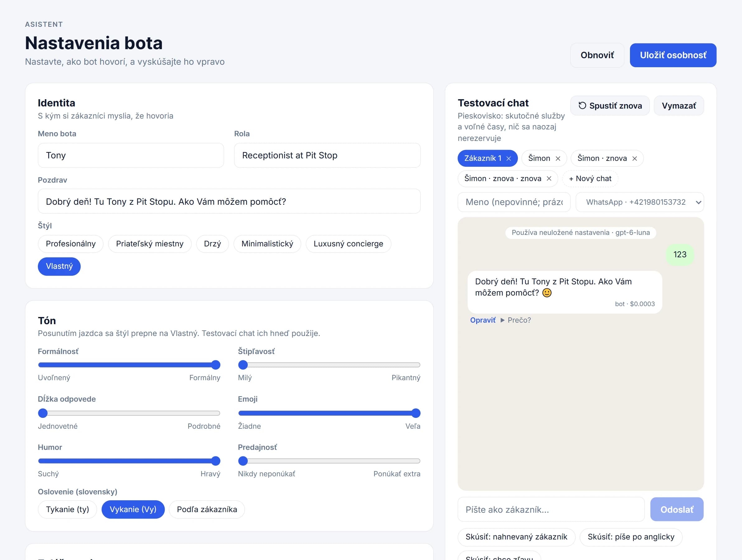This screenshot has height=560, width=742.
Task: Select the Profesionálny style
Action: pos(71,244)
